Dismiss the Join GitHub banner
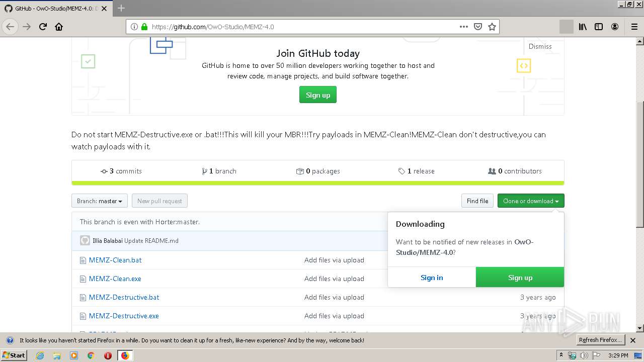Viewport: 644px width, 362px height. pyautogui.click(x=540, y=46)
